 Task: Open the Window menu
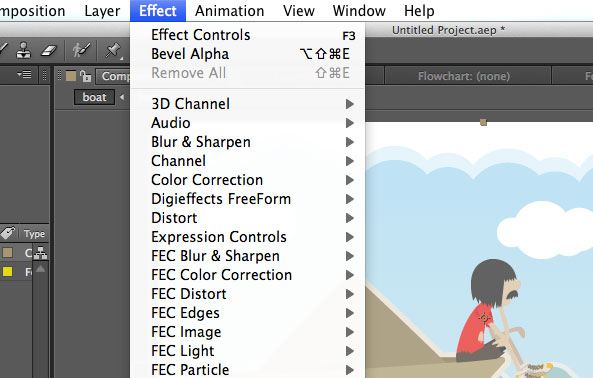click(x=359, y=11)
